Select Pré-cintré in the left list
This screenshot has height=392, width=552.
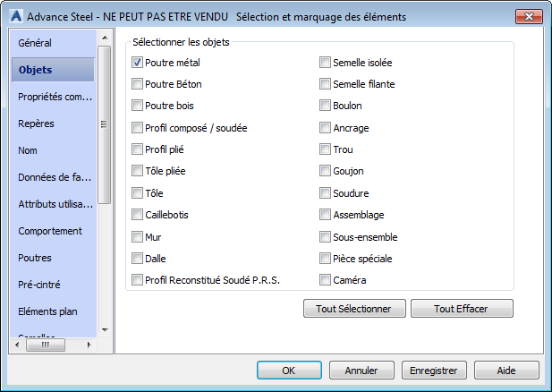pyautogui.click(x=40, y=285)
